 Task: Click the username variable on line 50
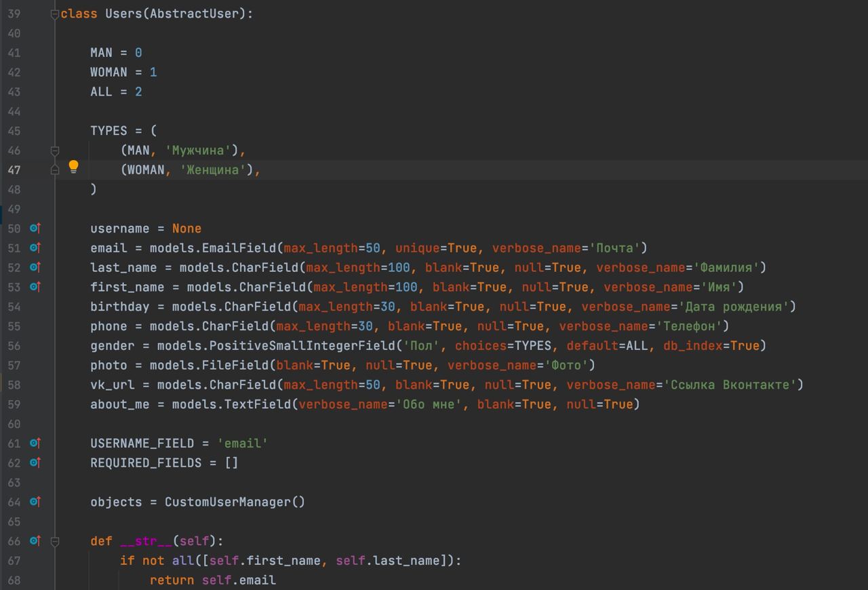pyautogui.click(x=120, y=229)
